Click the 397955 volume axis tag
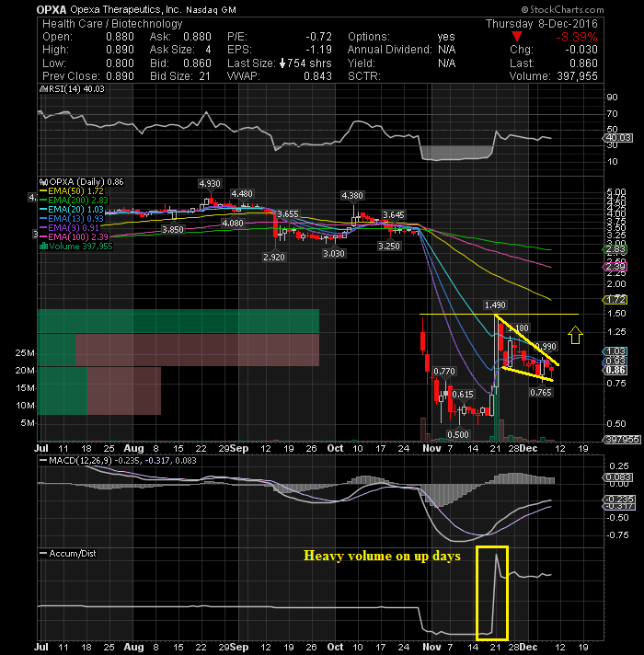Viewport: 644px width, 655px height. click(x=622, y=440)
